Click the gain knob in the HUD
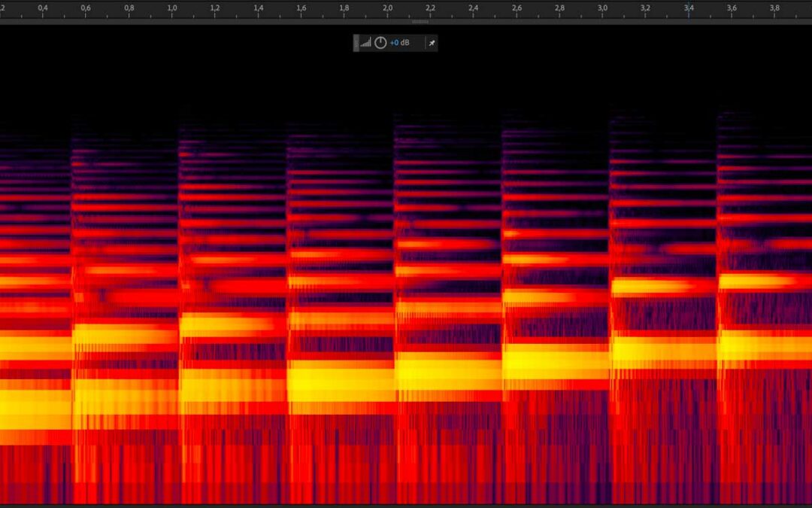Screen dimensions: 812x508 click(x=380, y=43)
